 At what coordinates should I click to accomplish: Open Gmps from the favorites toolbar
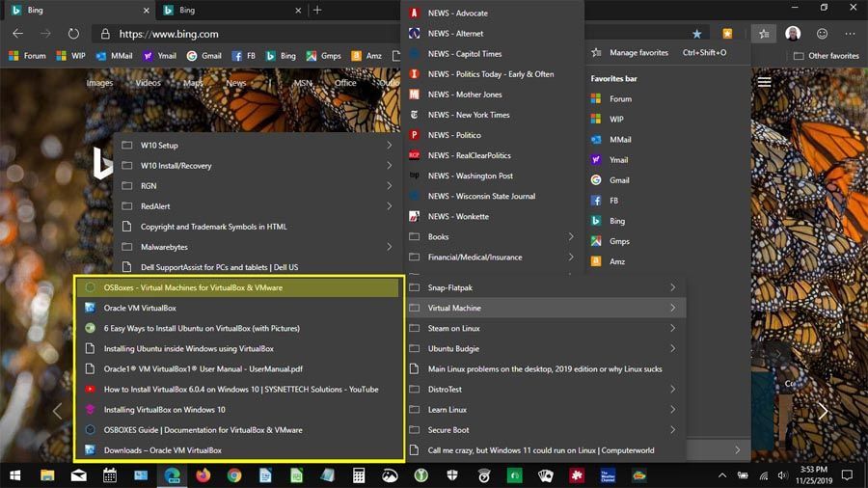(x=324, y=56)
